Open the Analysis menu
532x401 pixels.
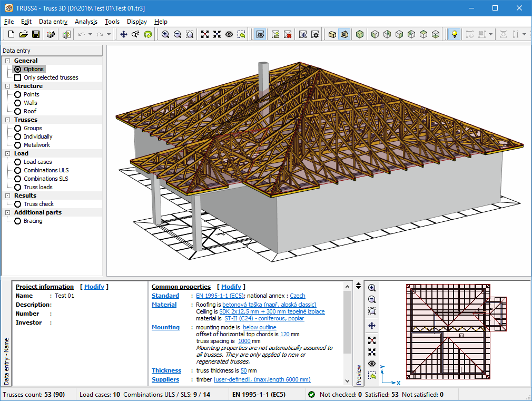click(86, 22)
